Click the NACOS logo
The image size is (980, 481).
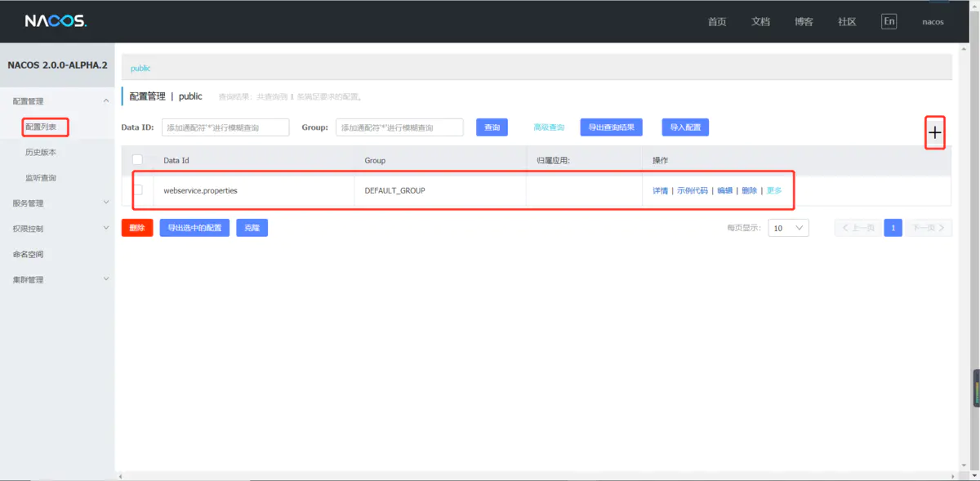point(55,21)
